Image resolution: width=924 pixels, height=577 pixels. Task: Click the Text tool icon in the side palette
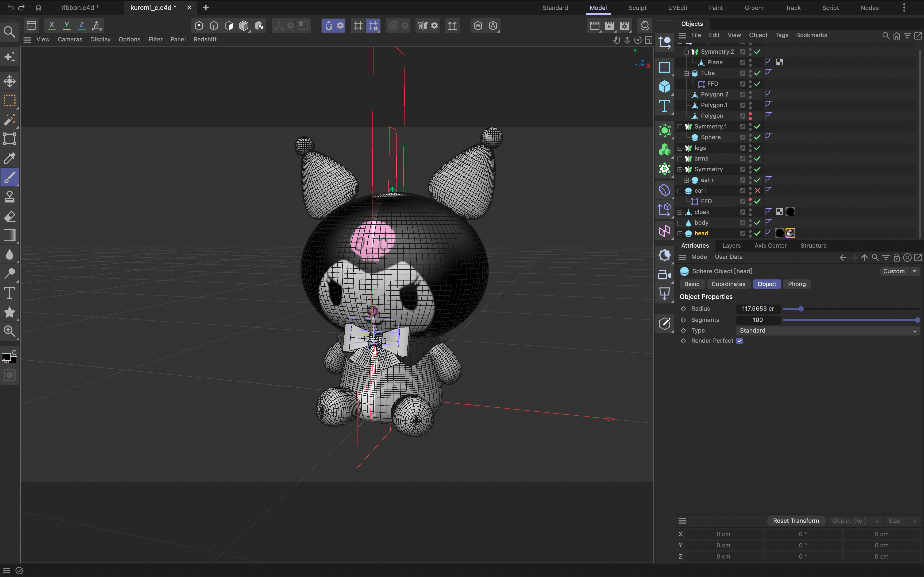[664, 106]
